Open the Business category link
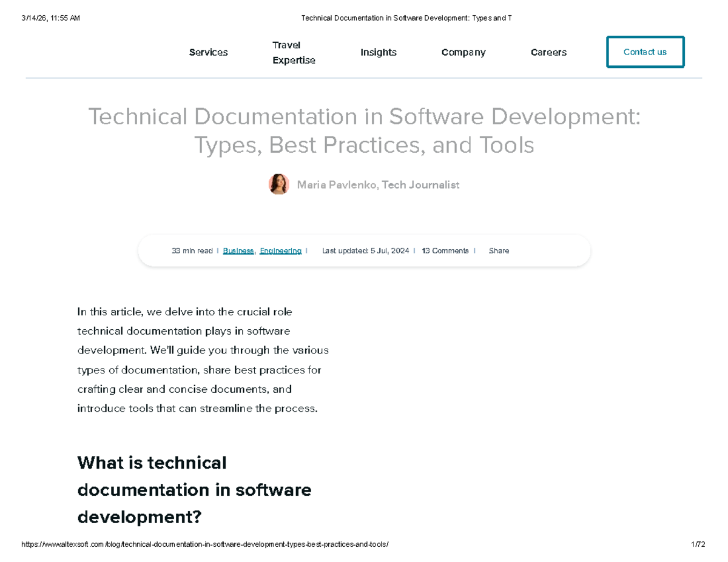728x562 pixels. point(238,250)
